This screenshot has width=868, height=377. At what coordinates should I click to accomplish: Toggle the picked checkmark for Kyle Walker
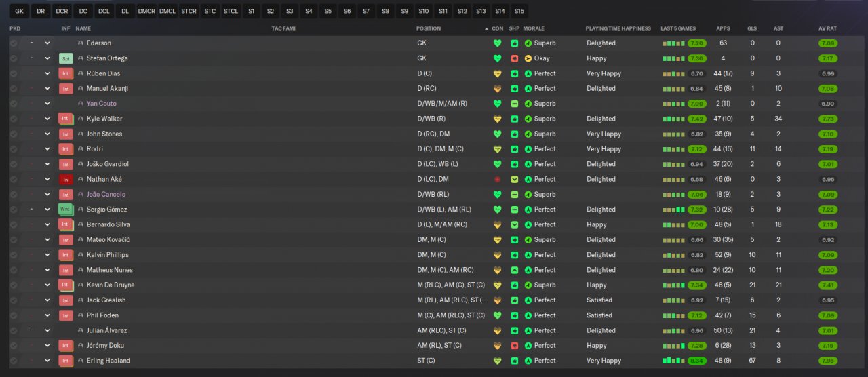click(14, 119)
